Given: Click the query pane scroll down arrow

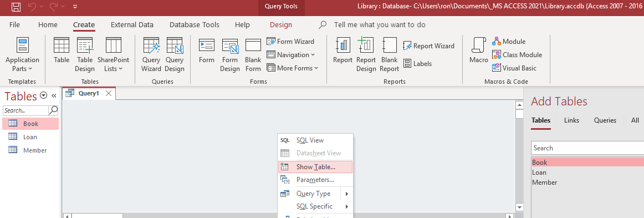Looking at the screenshot, I should (x=519, y=207).
